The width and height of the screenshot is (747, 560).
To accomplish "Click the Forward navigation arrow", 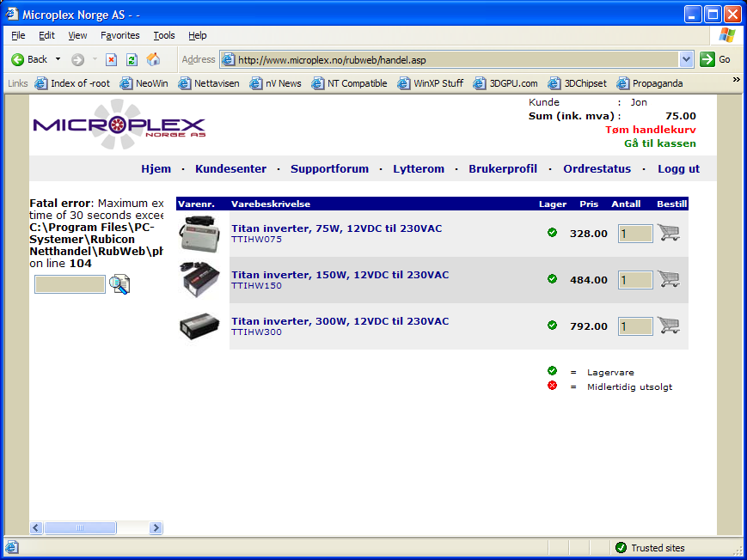I will 77,59.
